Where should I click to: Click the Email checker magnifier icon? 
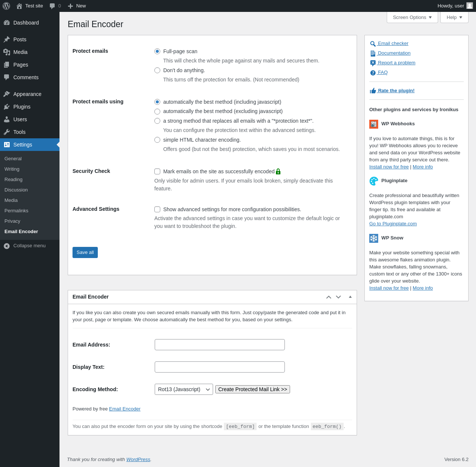pyautogui.click(x=373, y=44)
